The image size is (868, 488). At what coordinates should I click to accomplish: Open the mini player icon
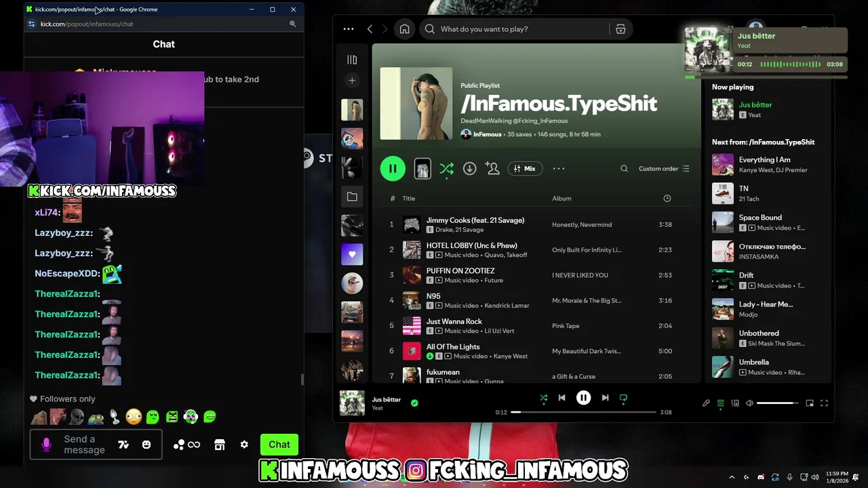[x=810, y=403]
